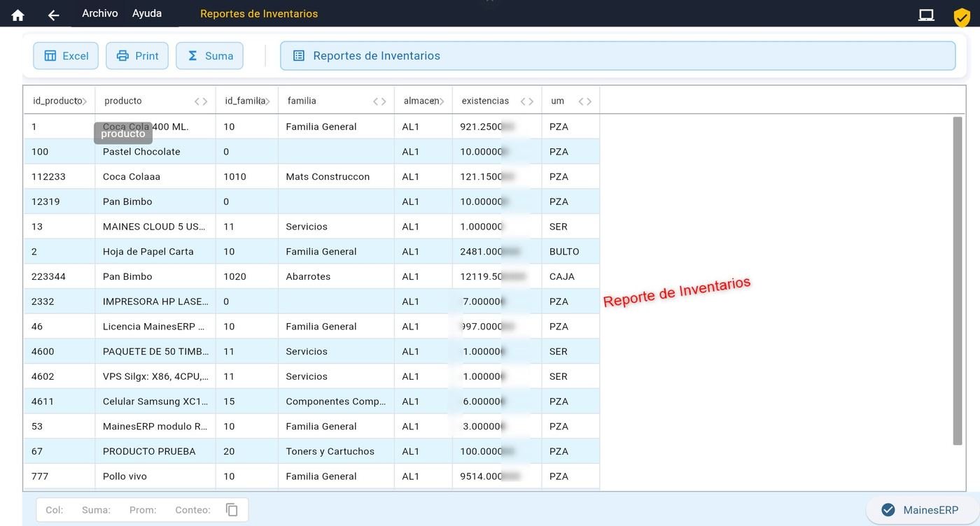This screenshot has width=980, height=526.
Task: Click the yellow shield security icon
Action: coord(962,17)
